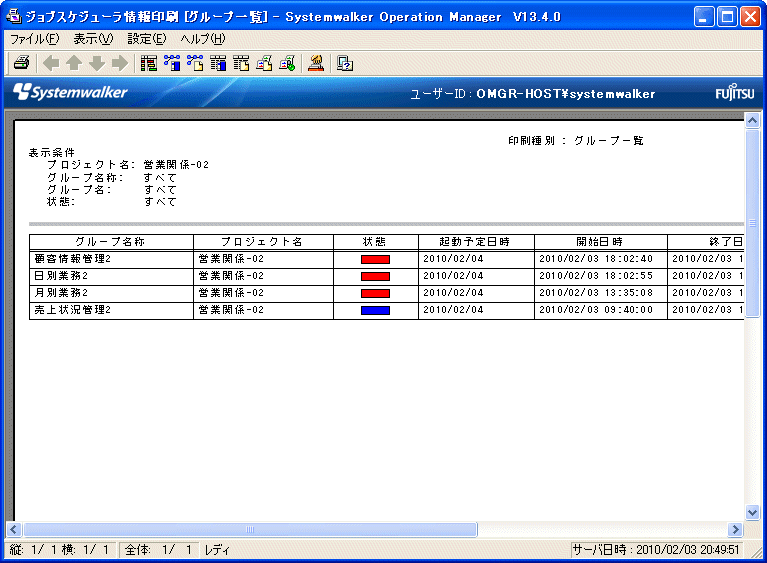Click the blue status bar for 売上状況管理2
Screen dimensions: 767x563
(375, 310)
